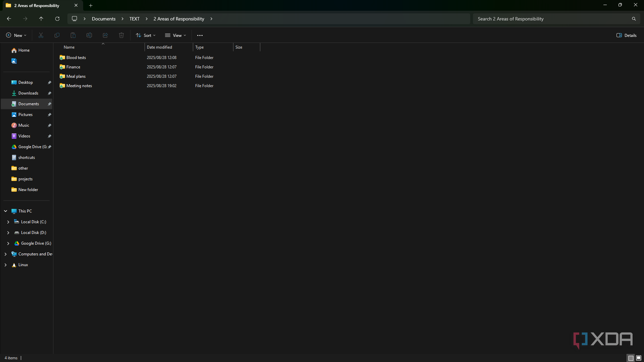
Task: Click the Share icon in toolbar
Action: [x=105, y=35]
